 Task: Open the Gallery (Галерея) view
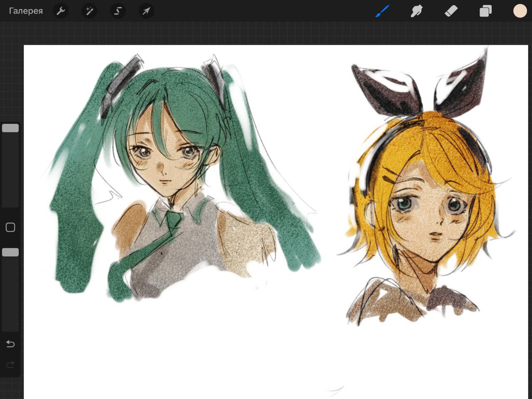tap(26, 11)
